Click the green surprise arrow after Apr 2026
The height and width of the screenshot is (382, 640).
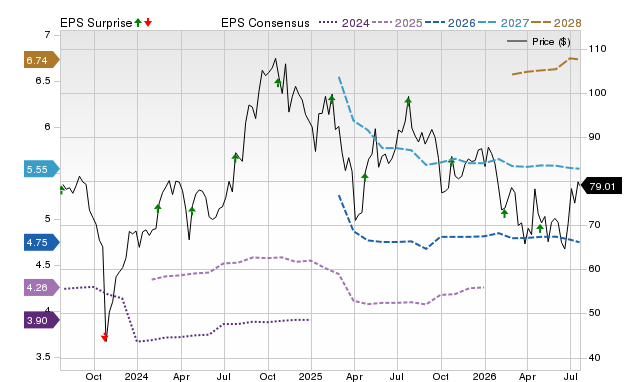540,228
